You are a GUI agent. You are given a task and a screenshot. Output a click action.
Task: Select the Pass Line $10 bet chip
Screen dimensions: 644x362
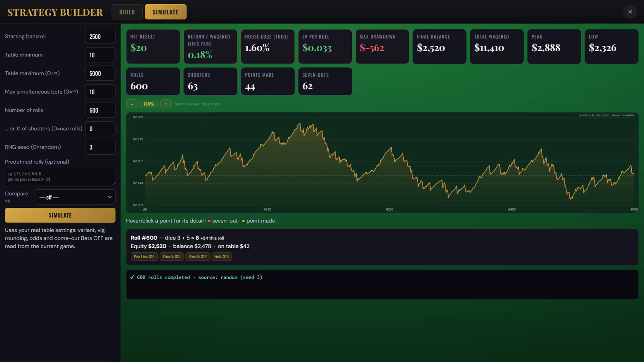tap(144, 256)
